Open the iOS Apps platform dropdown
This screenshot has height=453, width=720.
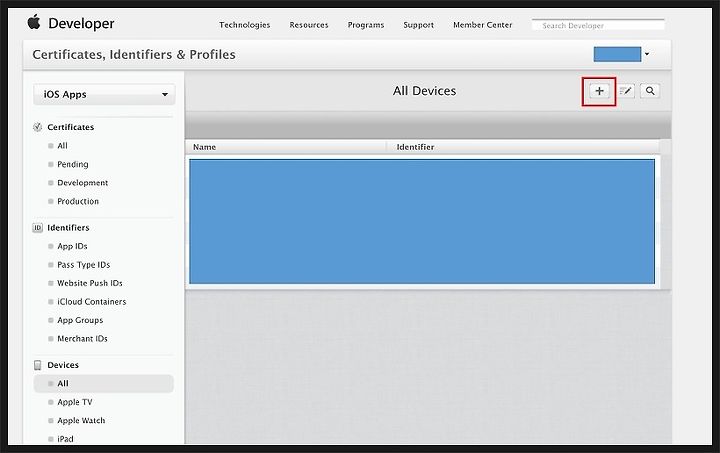click(104, 95)
